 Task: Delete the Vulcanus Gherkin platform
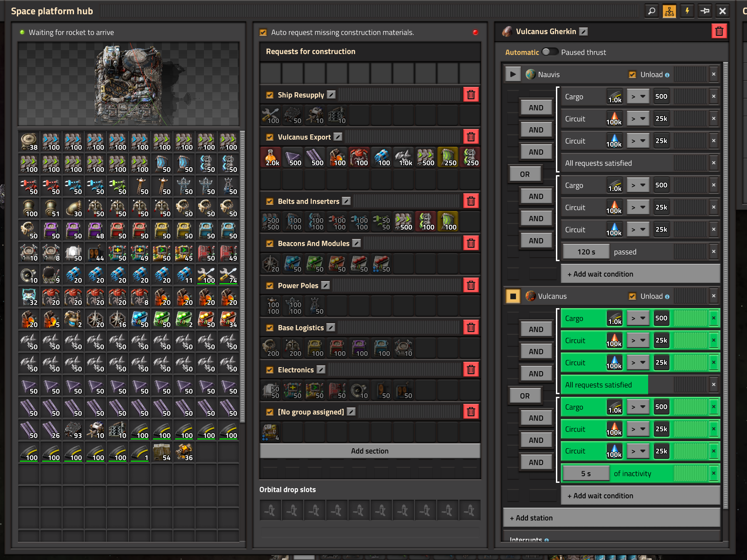pyautogui.click(x=719, y=31)
